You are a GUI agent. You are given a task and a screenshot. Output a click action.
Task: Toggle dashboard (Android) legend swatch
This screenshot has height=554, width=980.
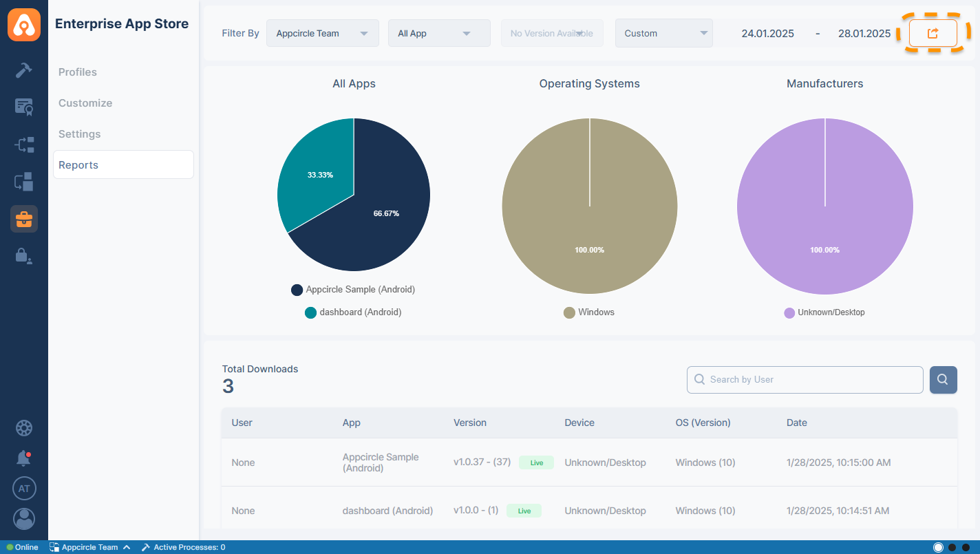pos(311,312)
